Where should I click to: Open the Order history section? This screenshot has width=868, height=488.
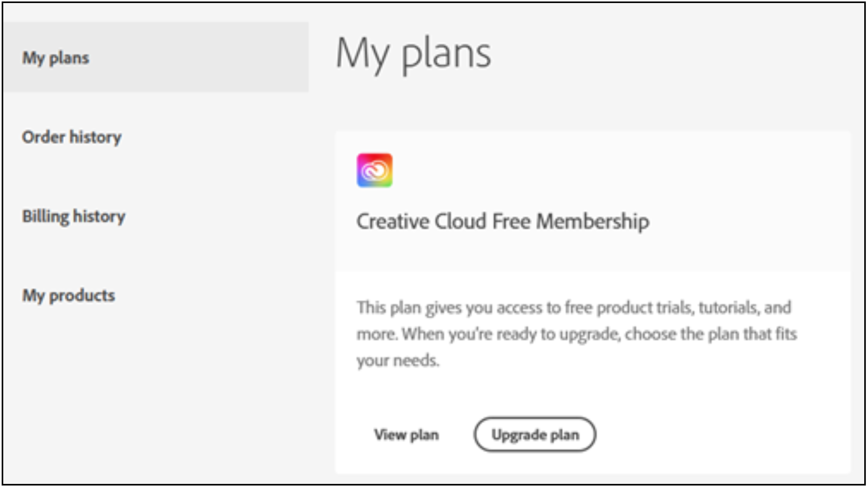point(72,137)
